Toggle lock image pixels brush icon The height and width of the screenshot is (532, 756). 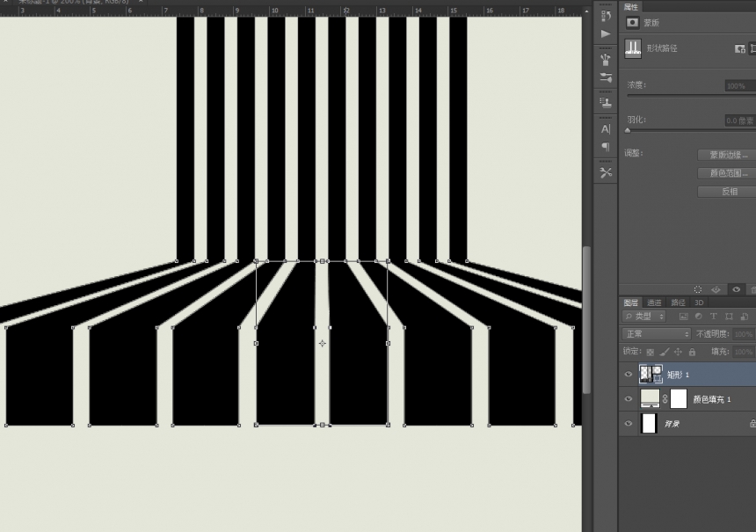click(x=665, y=352)
